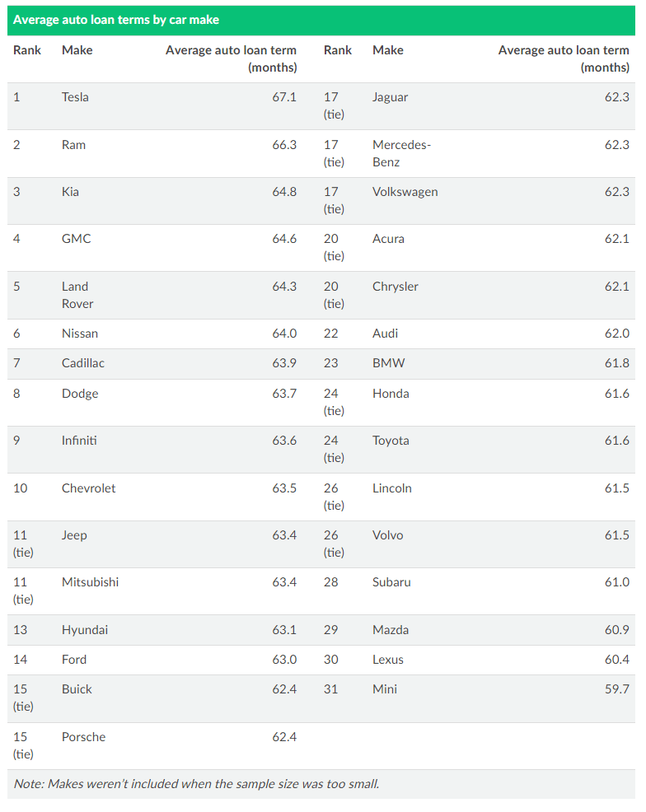Image resolution: width=646 pixels, height=812 pixels.
Task: Click the Mini loan term 59.7
Action: pos(617,689)
